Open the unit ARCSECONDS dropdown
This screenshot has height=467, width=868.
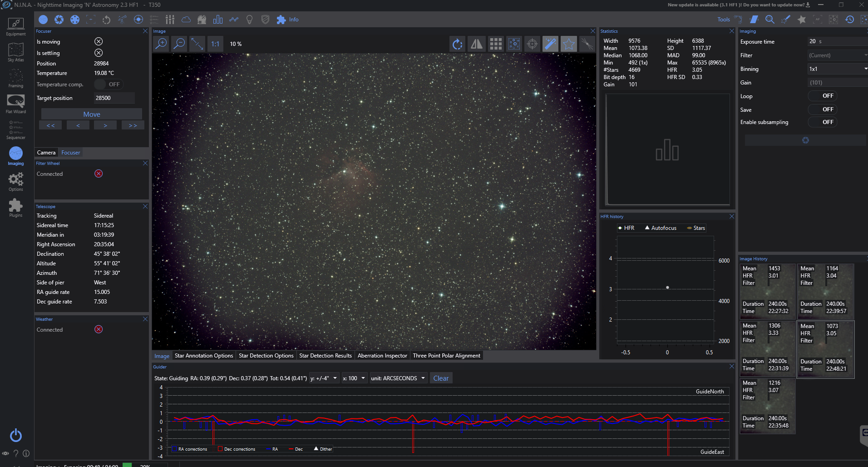coord(398,378)
